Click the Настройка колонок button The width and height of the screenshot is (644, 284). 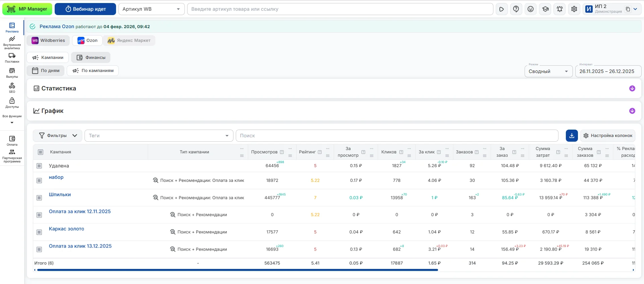608,136
